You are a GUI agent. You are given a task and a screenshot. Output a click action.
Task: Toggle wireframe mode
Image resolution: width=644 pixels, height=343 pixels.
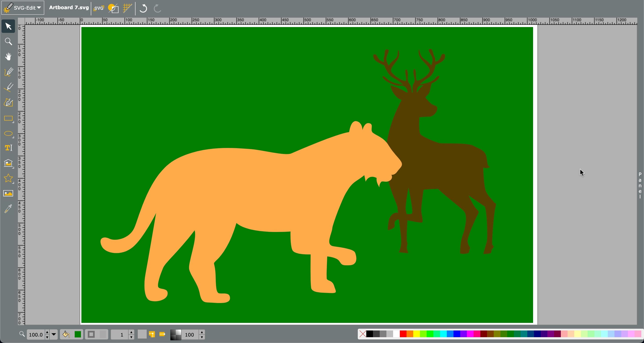113,8
